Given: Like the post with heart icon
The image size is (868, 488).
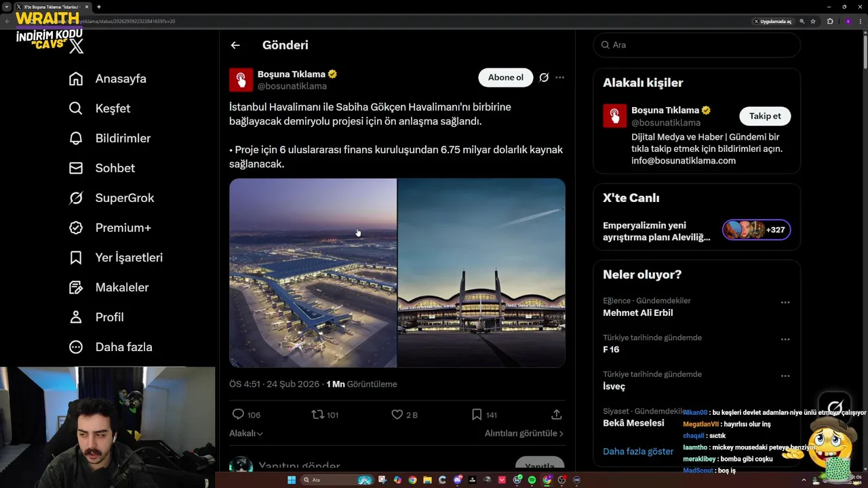Looking at the screenshot, I should (x=397, y=414).
